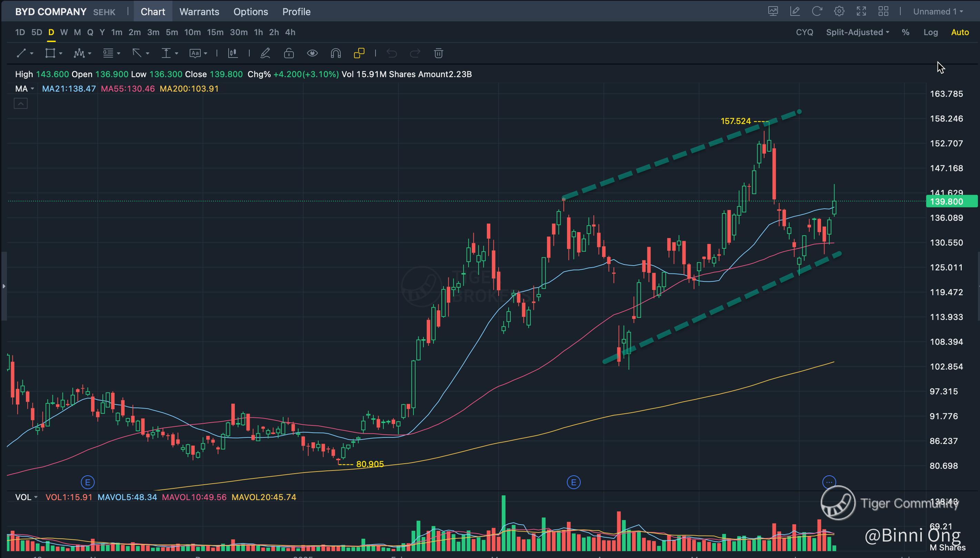The width and height of the screenshot is (980, 558).
Task: Open the multi-chart grid layout icon
Action: 883,11
